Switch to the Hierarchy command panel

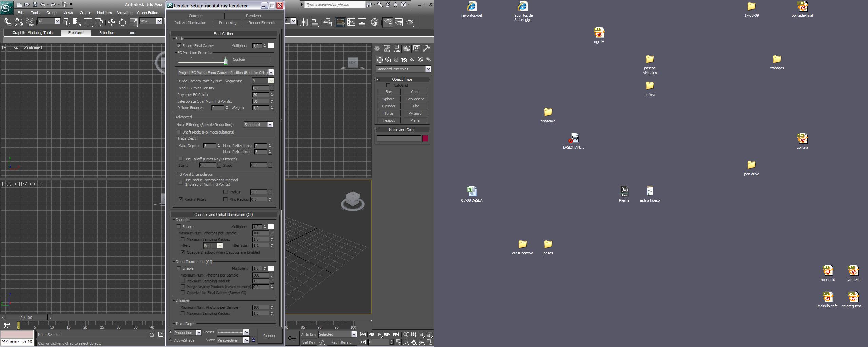397,48
